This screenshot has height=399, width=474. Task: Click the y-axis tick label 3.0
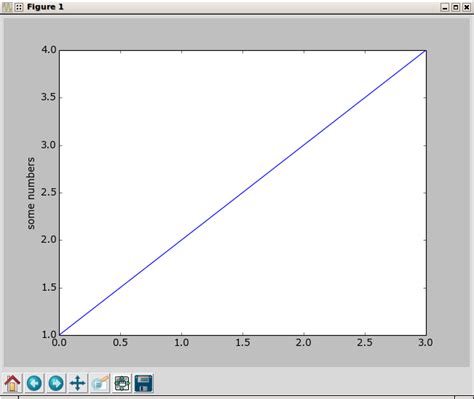(49, 145)
